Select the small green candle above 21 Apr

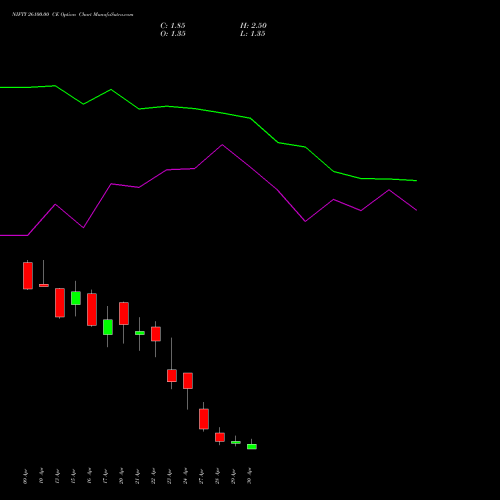(x=140, y=333)
